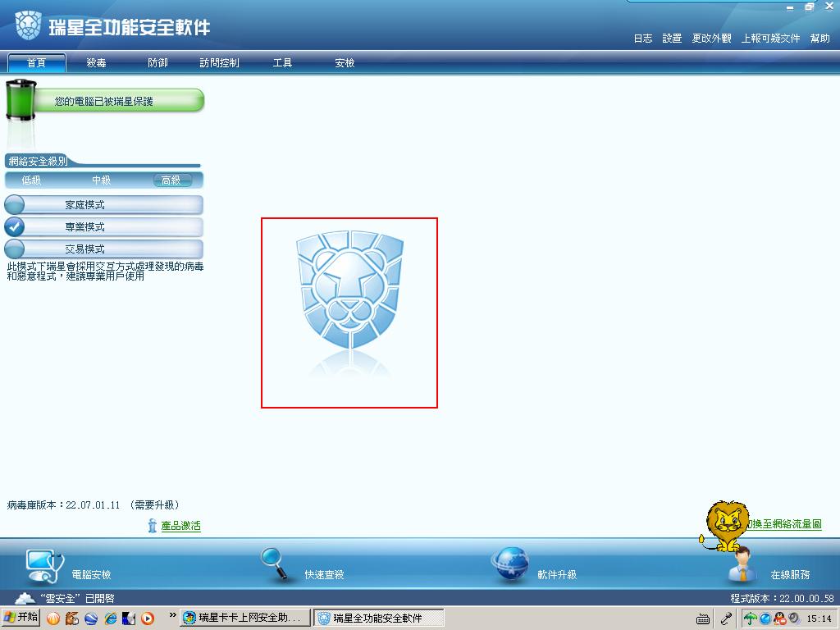The image size is (840, 630).
Task: Open the 首頁 home tab
Action: click(x=36, y=62)
